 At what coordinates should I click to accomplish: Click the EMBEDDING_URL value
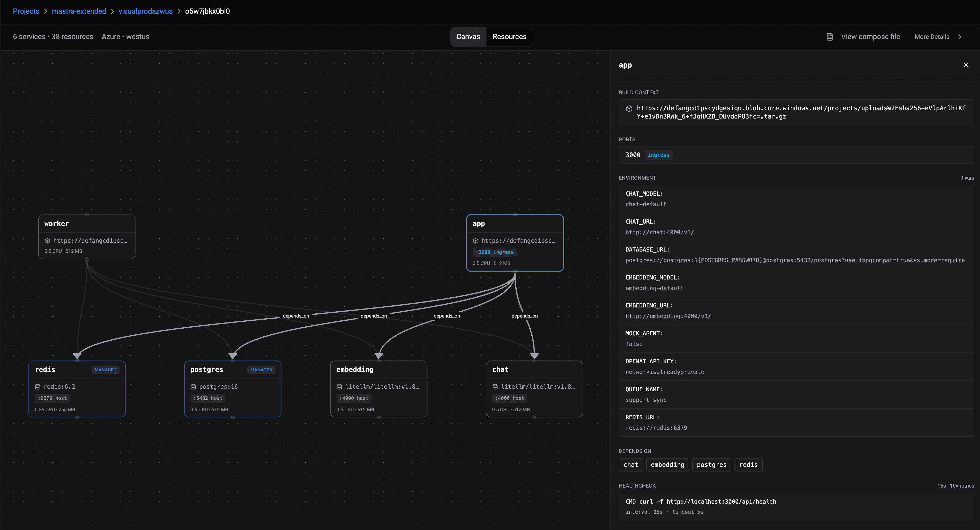[668, 316]
